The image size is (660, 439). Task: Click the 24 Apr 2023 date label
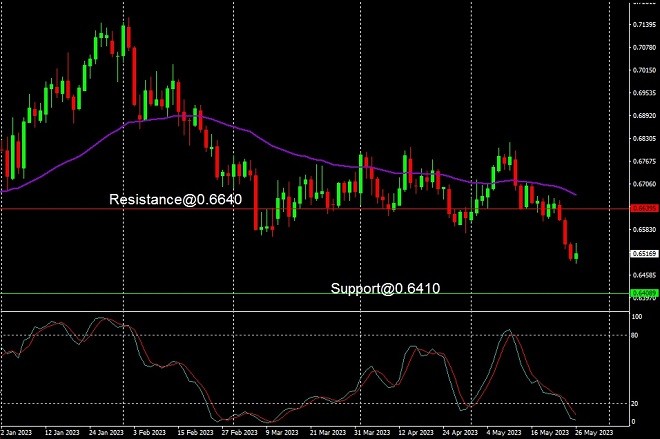click(460, 433)
